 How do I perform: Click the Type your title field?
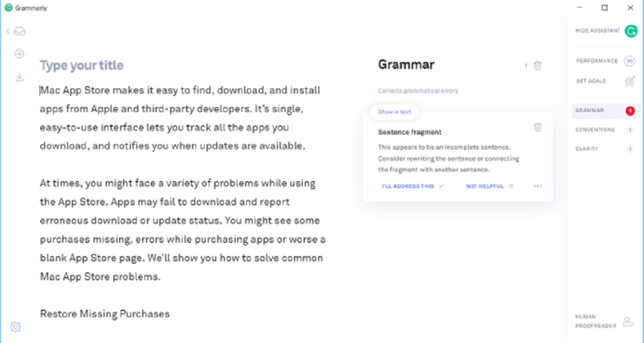[x=82, y=65]
